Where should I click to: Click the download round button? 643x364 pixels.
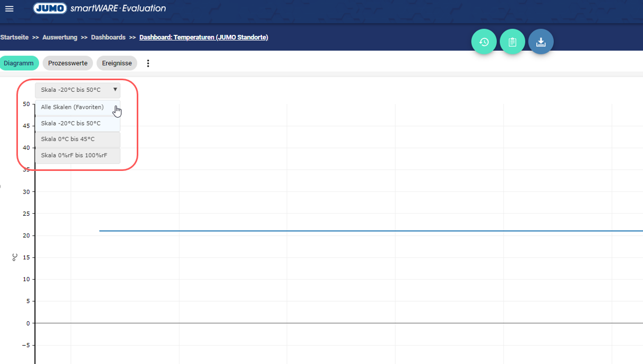(541, 42)
